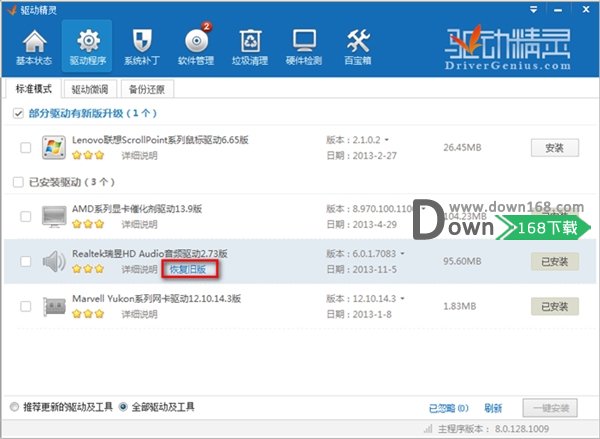600x439 pixels.
Task: Click the Lenovo联想ScrollPoint driver name
Action: pos(160,140)
